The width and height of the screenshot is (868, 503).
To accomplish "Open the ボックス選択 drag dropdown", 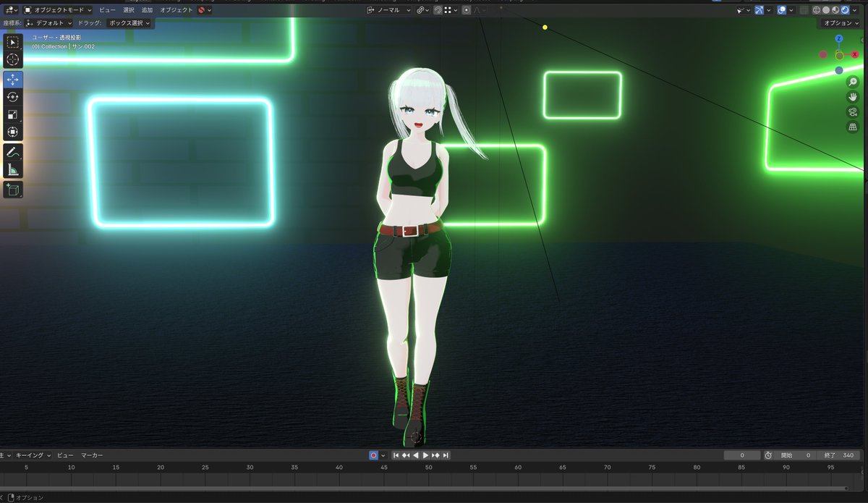I will pos(129,23).
